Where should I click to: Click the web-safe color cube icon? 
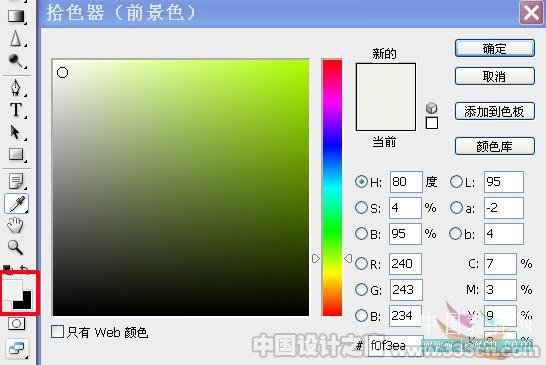point(431,108)
